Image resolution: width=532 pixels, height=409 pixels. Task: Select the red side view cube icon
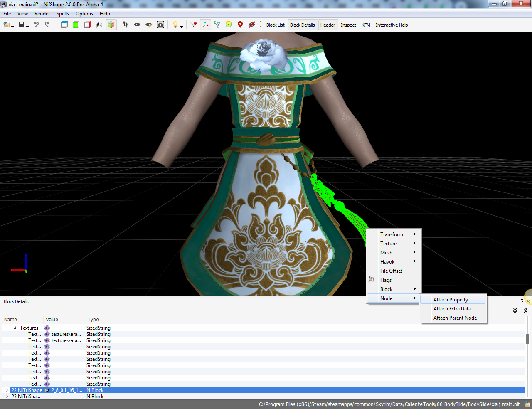pos(88,25)
